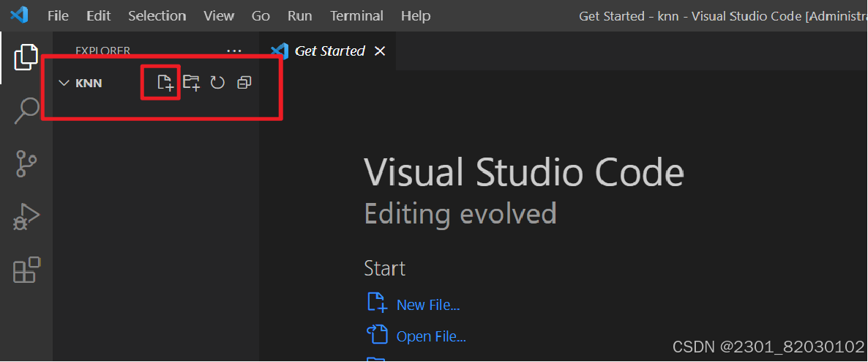Collapse the KNN folder section

pos(64,83)
